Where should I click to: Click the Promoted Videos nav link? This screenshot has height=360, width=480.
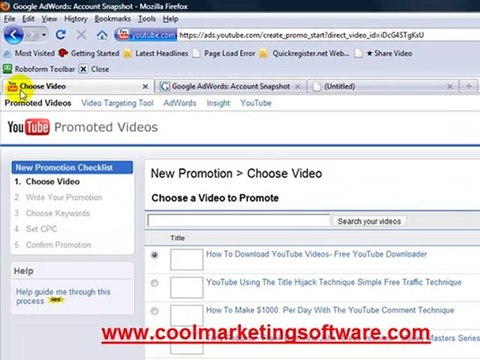(x=38, y=103)
